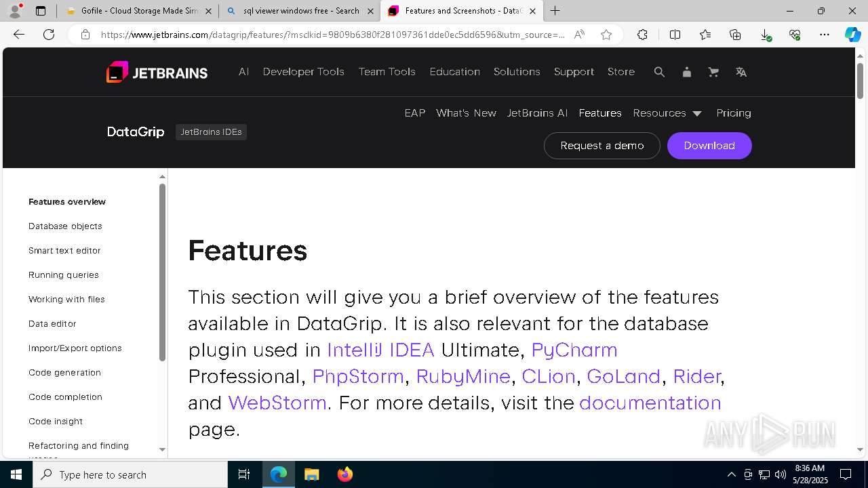Open the language selector icon
The image size is (868, 488).
[741, 72]
